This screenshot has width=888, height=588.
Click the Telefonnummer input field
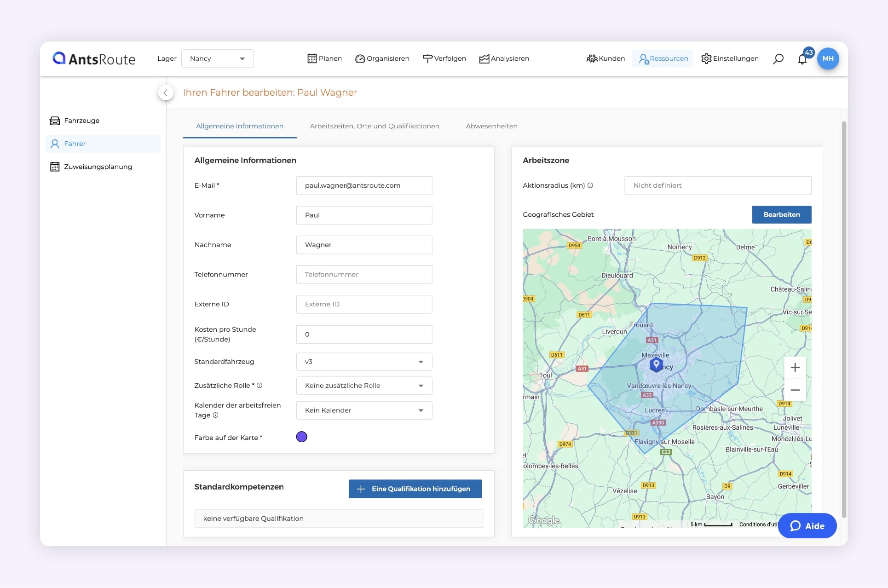(364, 275)
